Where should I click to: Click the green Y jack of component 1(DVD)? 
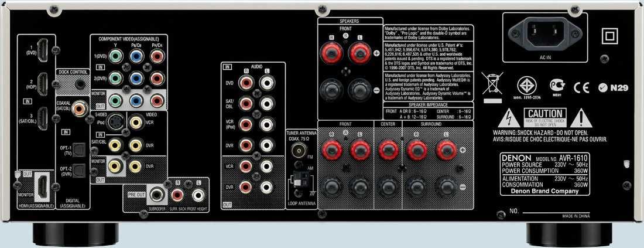[x=116, y=55]
